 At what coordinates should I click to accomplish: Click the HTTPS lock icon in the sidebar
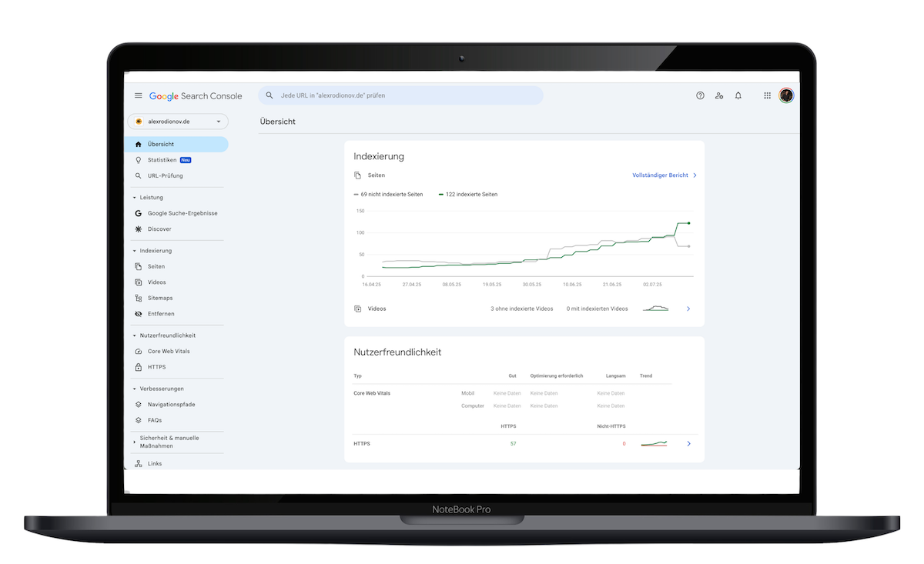point(139,367)
